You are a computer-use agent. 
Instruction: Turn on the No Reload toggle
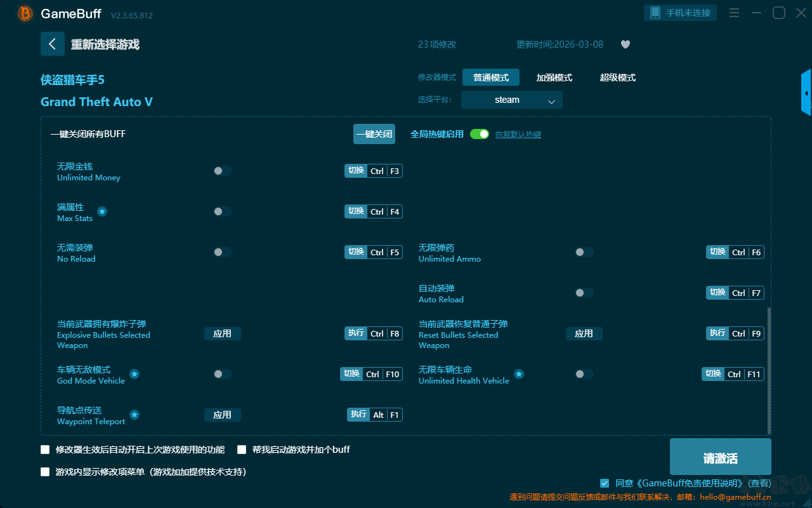tap(223, 252)
